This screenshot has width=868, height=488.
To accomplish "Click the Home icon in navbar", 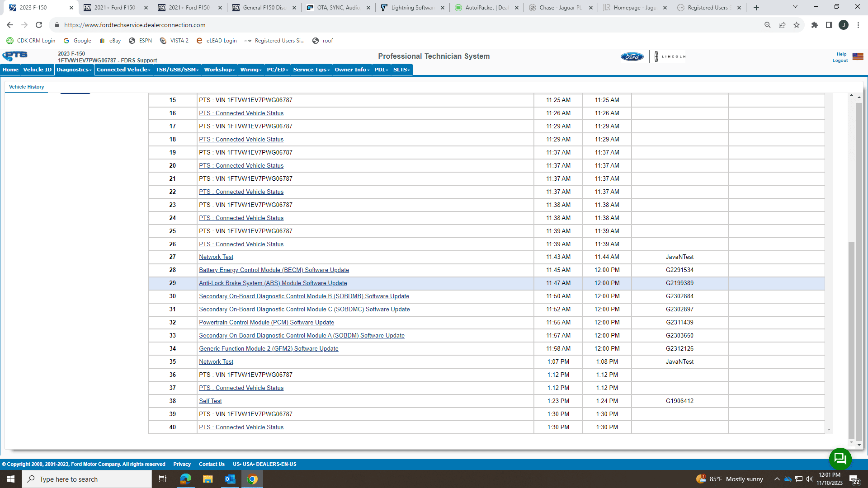I will pos(10,70).
